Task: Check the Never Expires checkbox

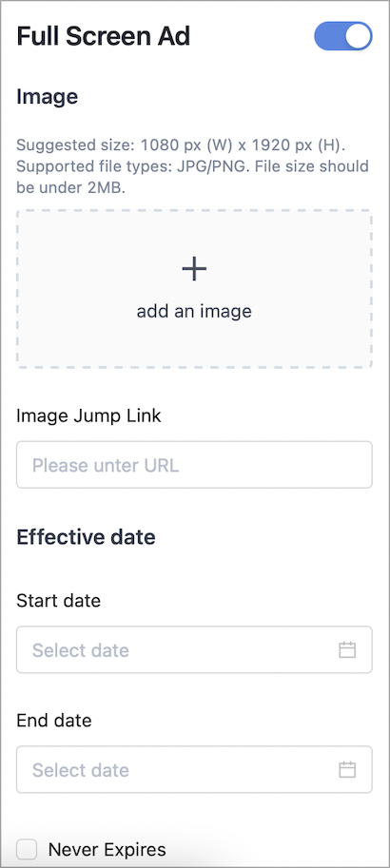Action: (27, 849)
